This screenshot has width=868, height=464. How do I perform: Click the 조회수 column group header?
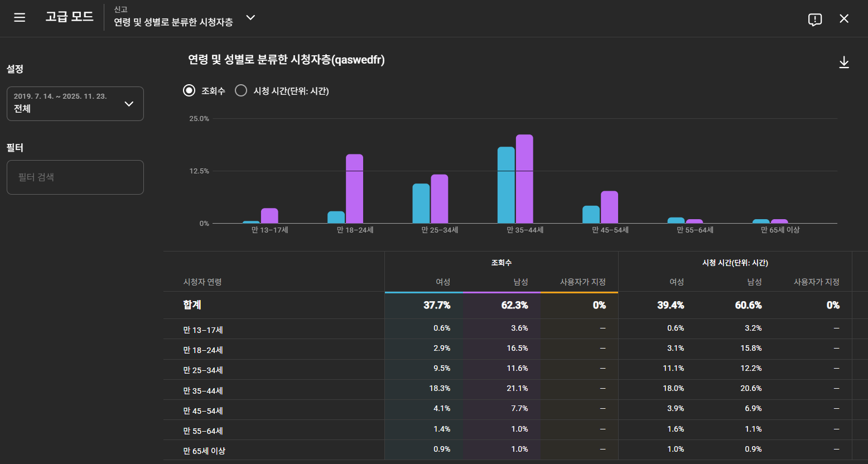point(501,263)
